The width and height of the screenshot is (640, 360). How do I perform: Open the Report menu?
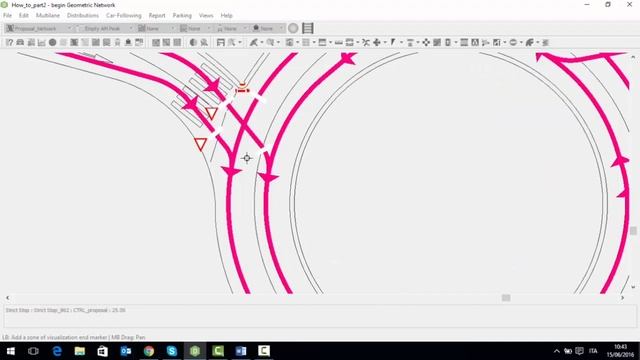(157, 16)
